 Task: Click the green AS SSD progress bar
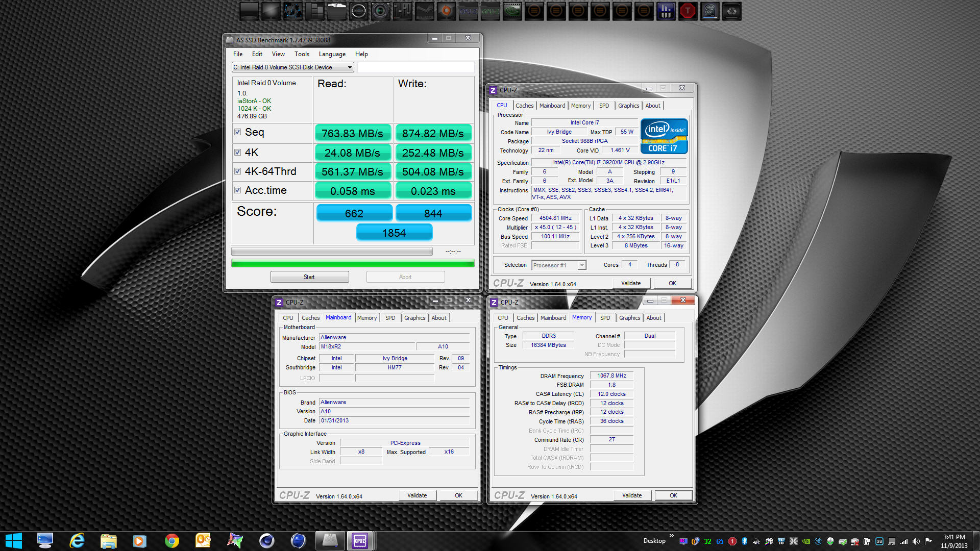353,263
